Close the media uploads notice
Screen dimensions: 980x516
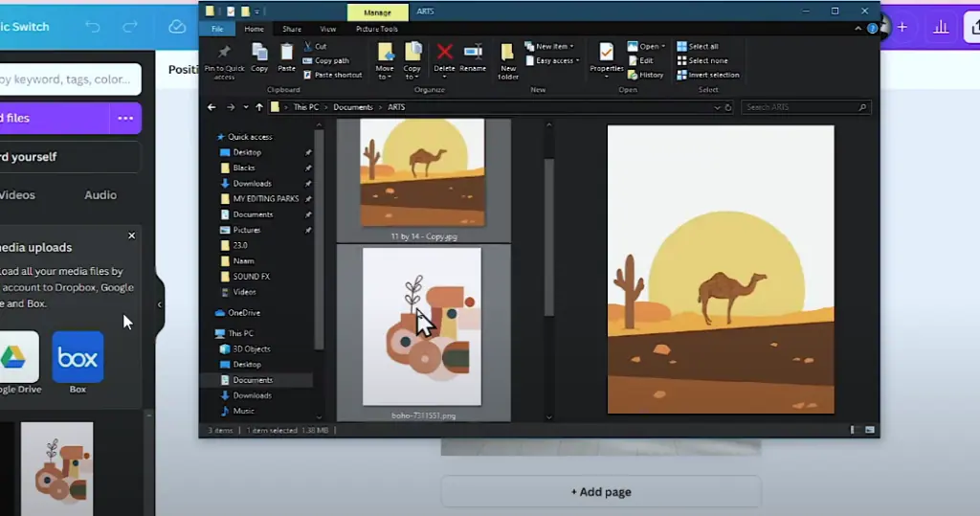click(x=132, y=236)
